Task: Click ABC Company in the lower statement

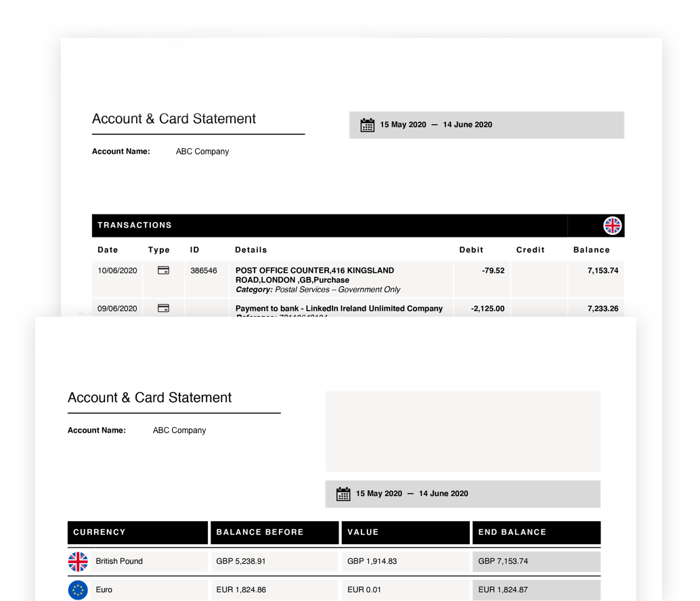Action: click(179, 430)
